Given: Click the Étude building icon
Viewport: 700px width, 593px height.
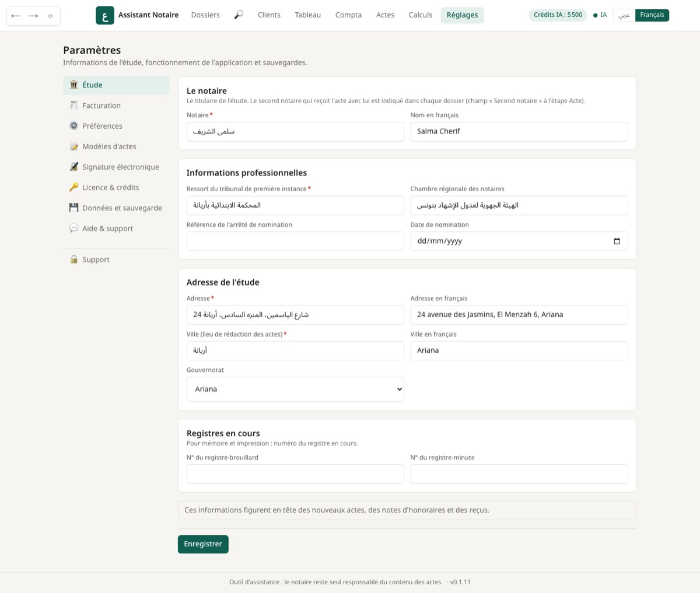Looking at the screenshot, I should click(x=73, y=85).
